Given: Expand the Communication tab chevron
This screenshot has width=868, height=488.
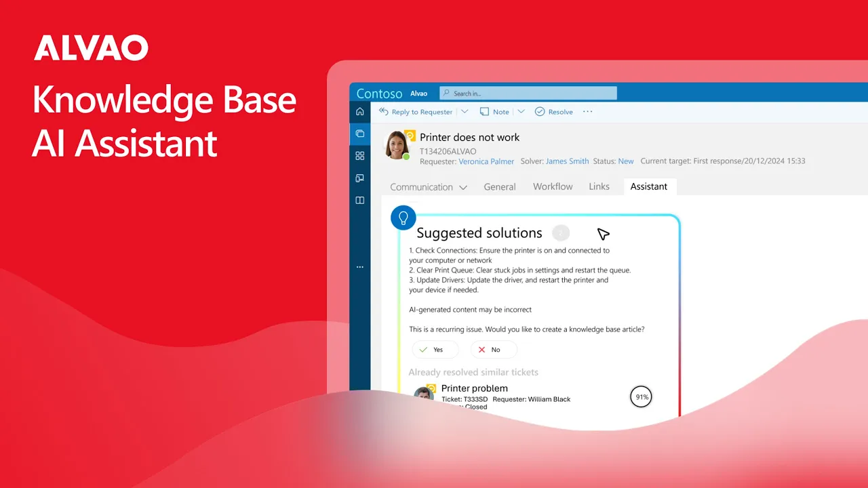Looking at the screenshot, I should 463,188.
